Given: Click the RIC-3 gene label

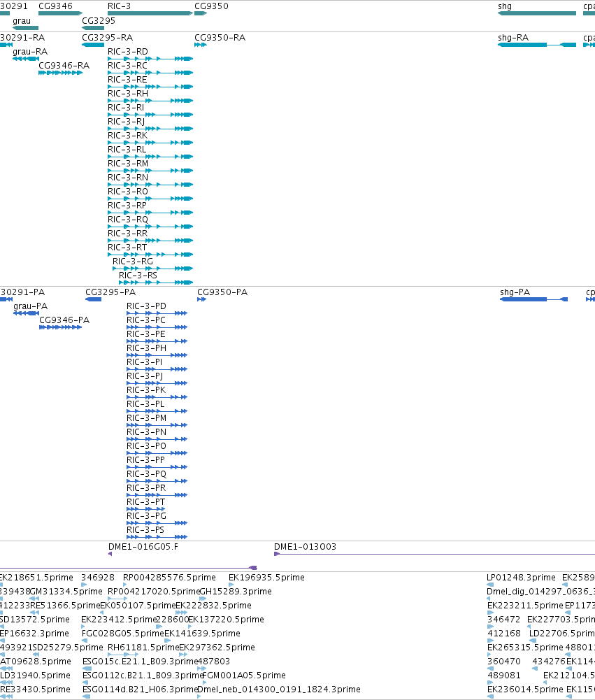Looking at the screenshot, I should 119,6.
